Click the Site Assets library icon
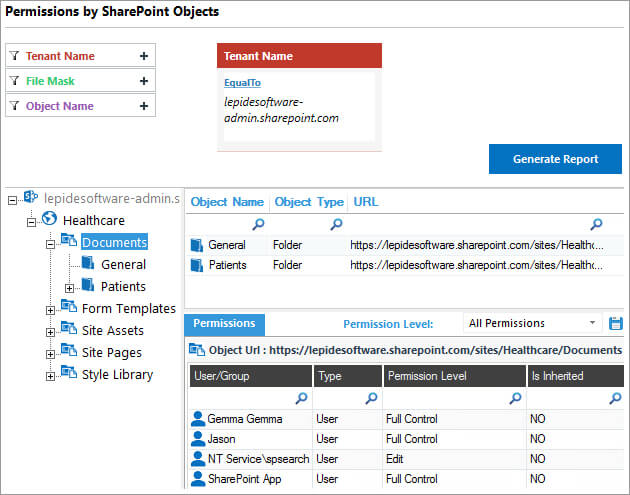The height and width of the screenshot is (495, 630). [69, 328]
